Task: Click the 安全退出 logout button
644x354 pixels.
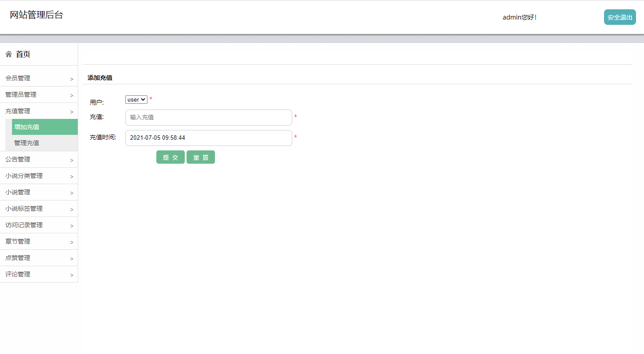Action: (x=619, y=17)
